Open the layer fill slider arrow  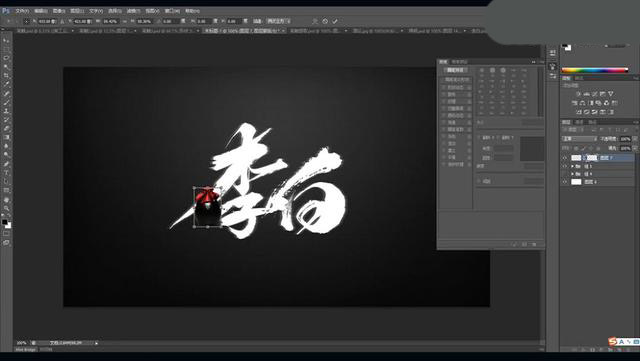coord(634,148)
